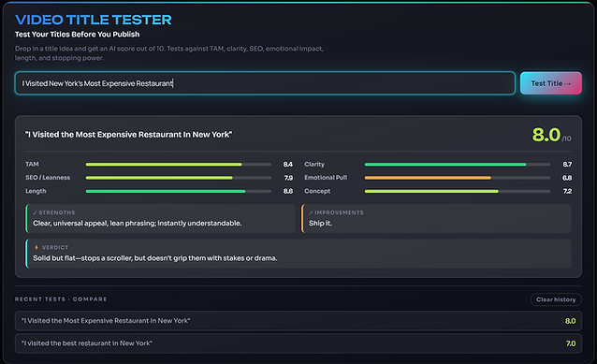Focus the title idea input field
This screenshot has width=597, height=364.
click(265, 83)
